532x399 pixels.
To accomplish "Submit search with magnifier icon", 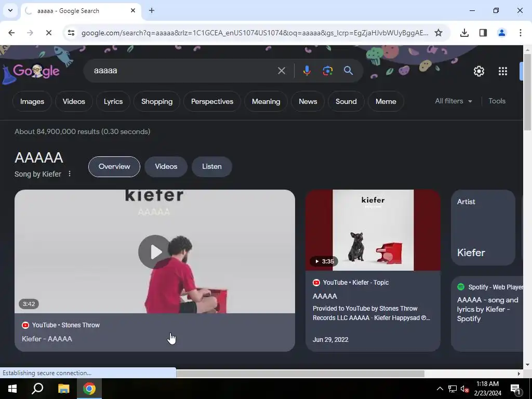I will pyautogui.click(x=348, y=71).
